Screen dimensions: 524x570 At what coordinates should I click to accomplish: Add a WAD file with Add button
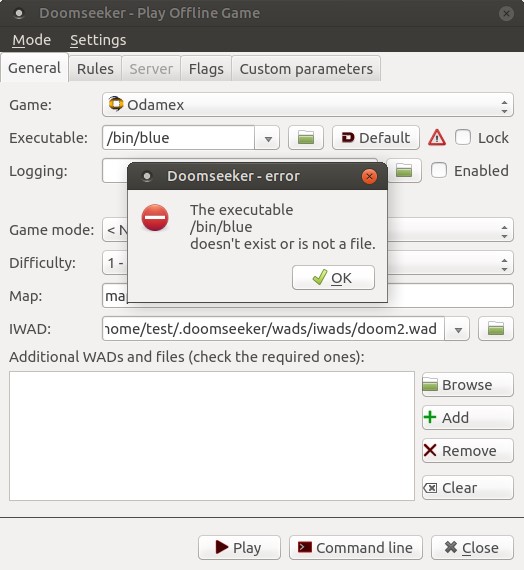468,418
